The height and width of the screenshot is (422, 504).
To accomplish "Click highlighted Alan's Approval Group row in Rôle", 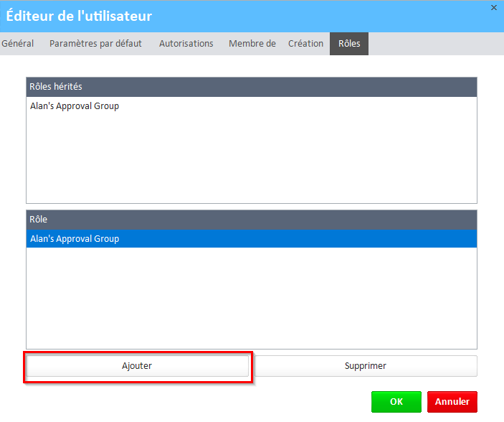I will [x=75, y=239].
